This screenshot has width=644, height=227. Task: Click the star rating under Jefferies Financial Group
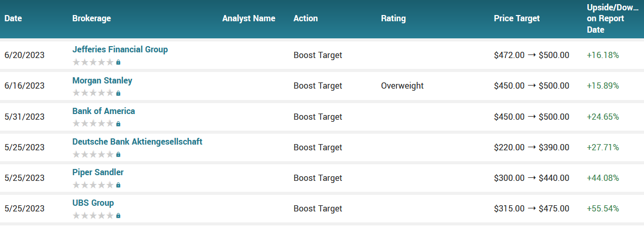93,62
